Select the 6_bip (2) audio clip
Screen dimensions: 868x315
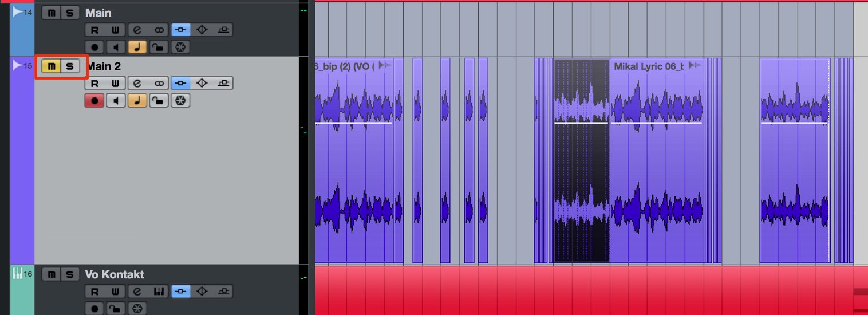[354, 160]
